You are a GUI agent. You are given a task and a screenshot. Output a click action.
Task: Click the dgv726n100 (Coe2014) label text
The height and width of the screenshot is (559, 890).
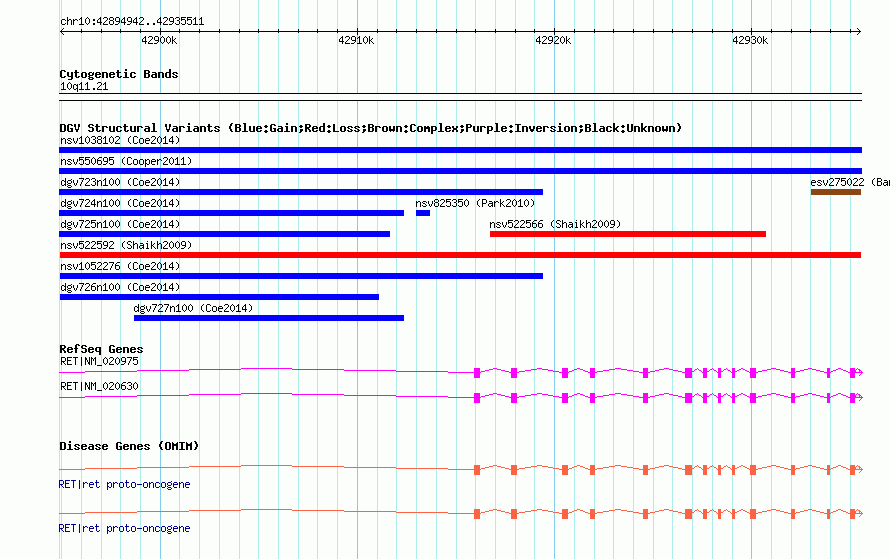(x=120, y=287)
